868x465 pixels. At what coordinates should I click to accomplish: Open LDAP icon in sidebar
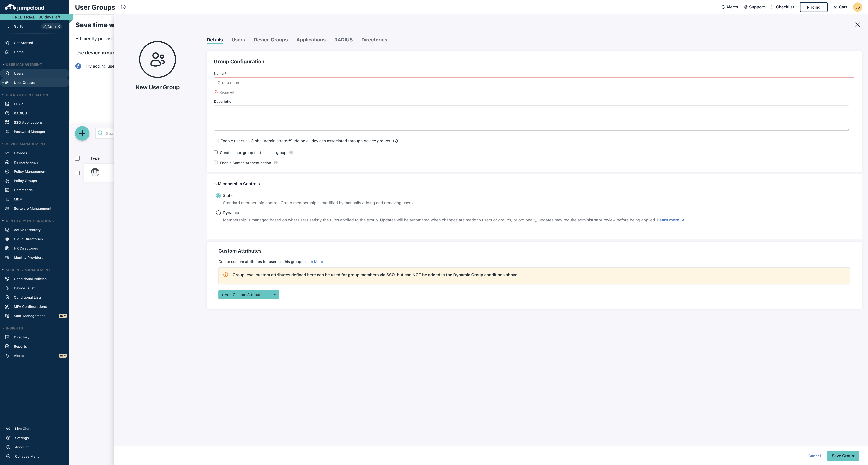[7, 104]
